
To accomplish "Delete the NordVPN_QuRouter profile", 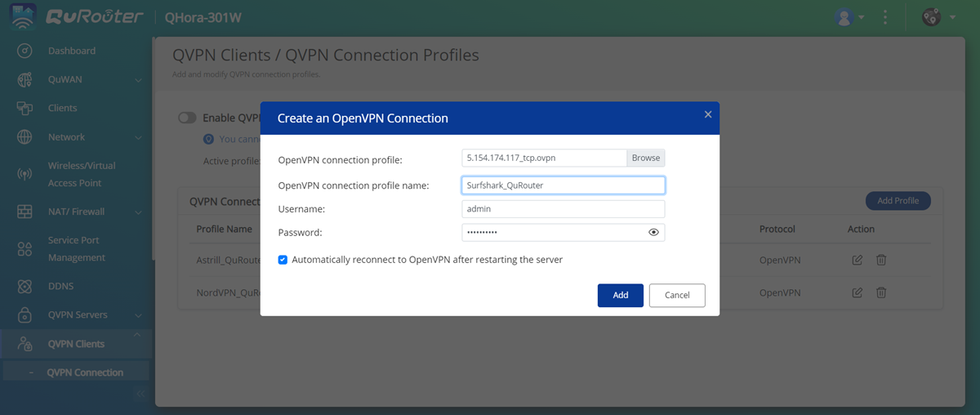I will 881,292.
